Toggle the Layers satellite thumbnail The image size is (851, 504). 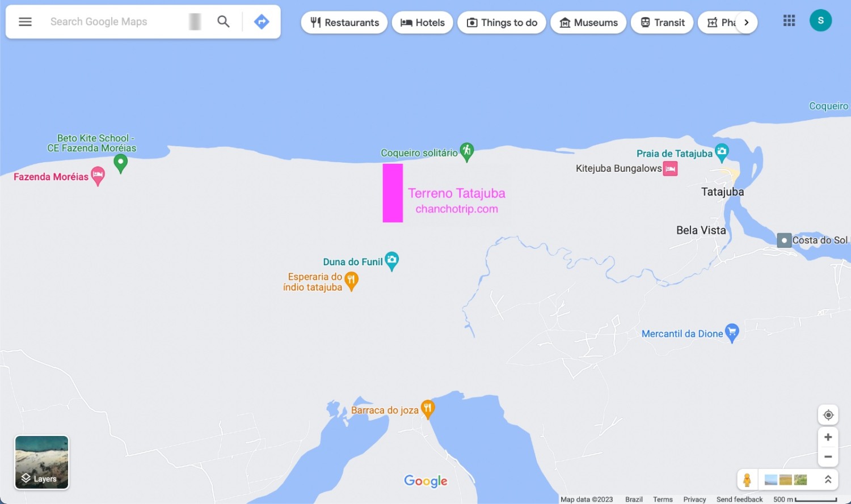[41, 462]
